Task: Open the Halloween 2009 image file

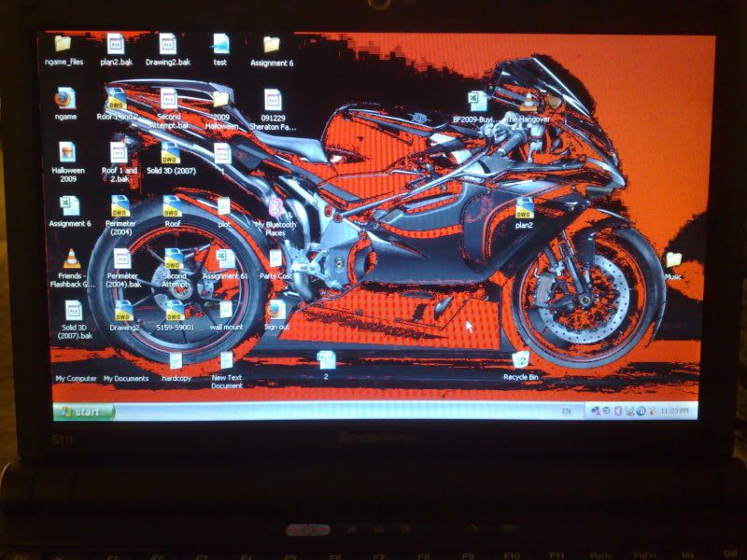Action: [x=67, y=152]
